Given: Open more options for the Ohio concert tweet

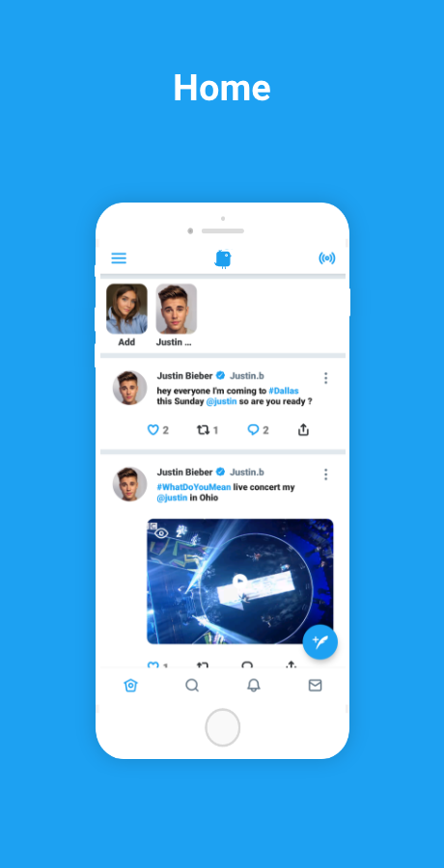Looking at the screenshot, I should (325, 475).
